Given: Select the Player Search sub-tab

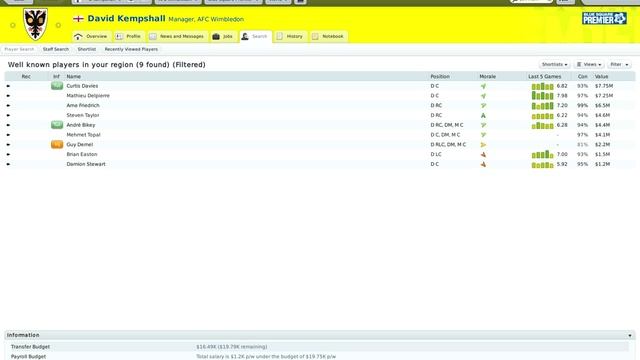Looking at the screenshot, I should click(19, 49).
